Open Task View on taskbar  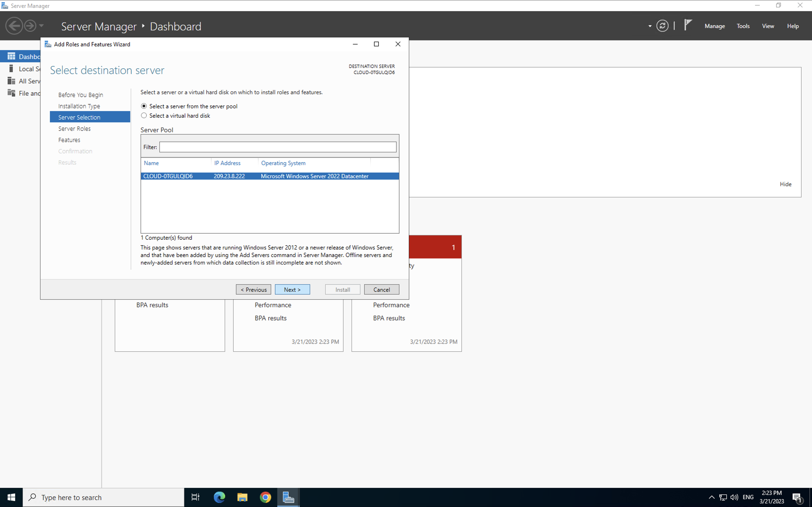tap(195, 497)
